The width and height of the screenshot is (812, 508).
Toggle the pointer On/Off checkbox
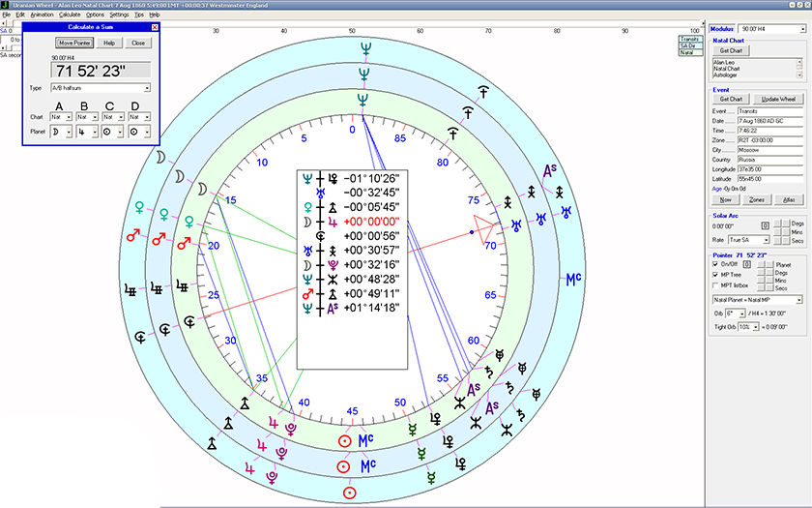coord(714,263)
